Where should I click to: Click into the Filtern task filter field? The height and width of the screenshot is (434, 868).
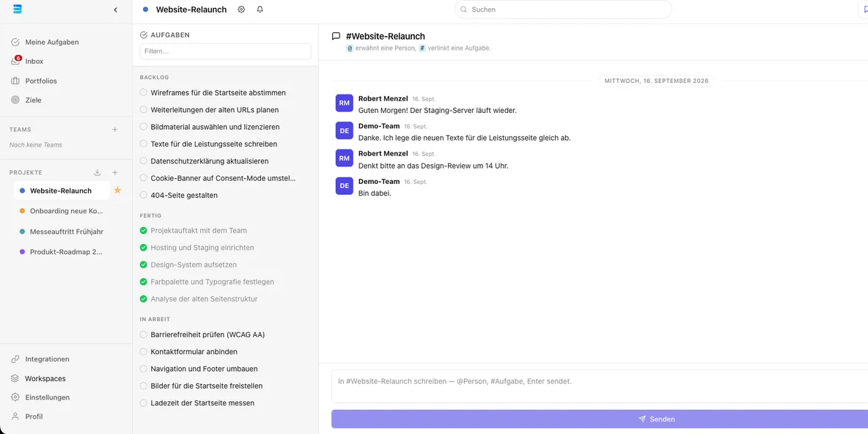(x=225, y=51)
